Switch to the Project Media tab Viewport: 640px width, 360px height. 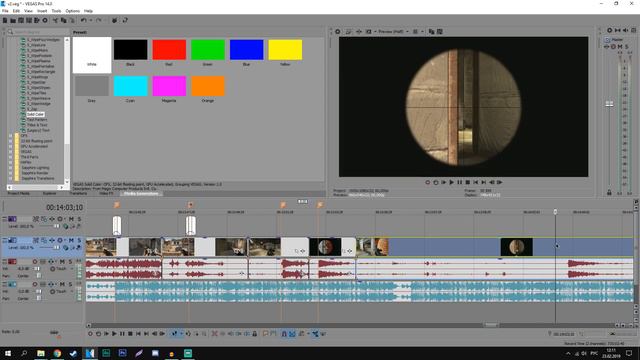[18, 193]
